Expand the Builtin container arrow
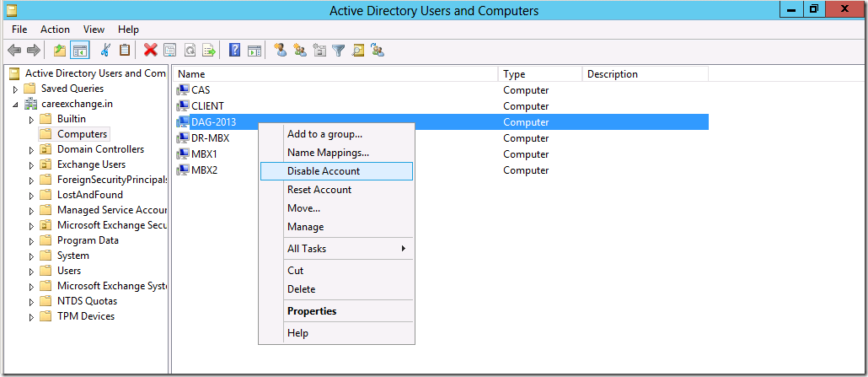868x377 pixels. pos(31,119)
